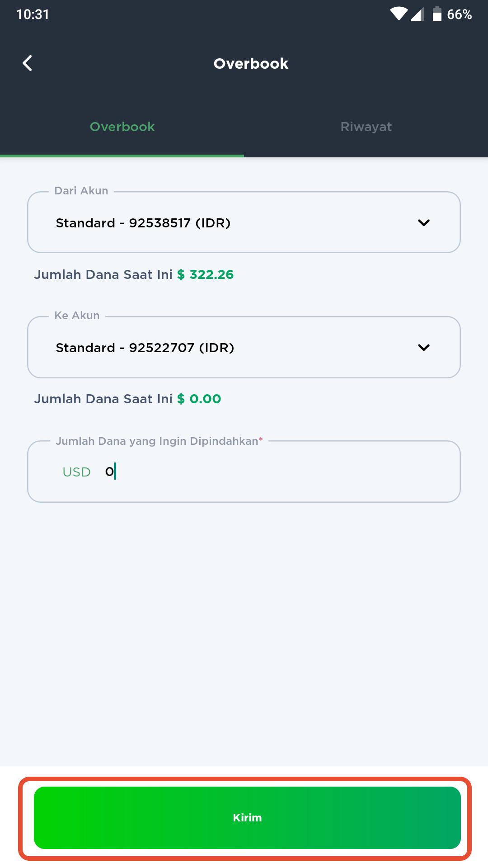The width and height of the screenshot is (488, 868).
Task: Switch to the Riwayat tab
Action: [x=366, y=127]
